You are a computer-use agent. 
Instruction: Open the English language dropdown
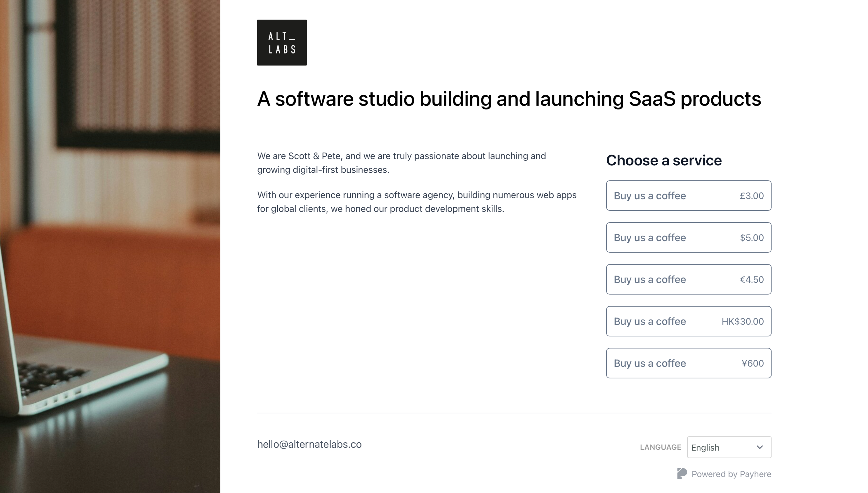(x=729, y=447)
